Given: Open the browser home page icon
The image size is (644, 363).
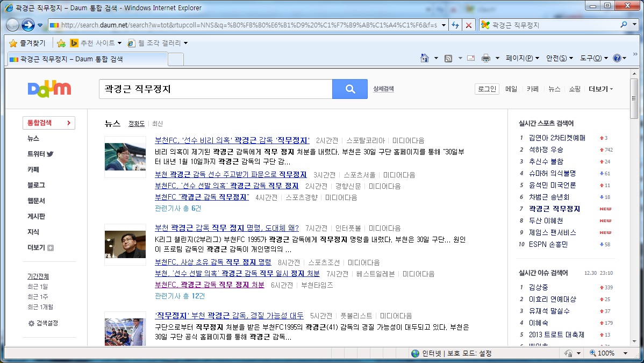Looking at the screenshot, I should (424, 58).
